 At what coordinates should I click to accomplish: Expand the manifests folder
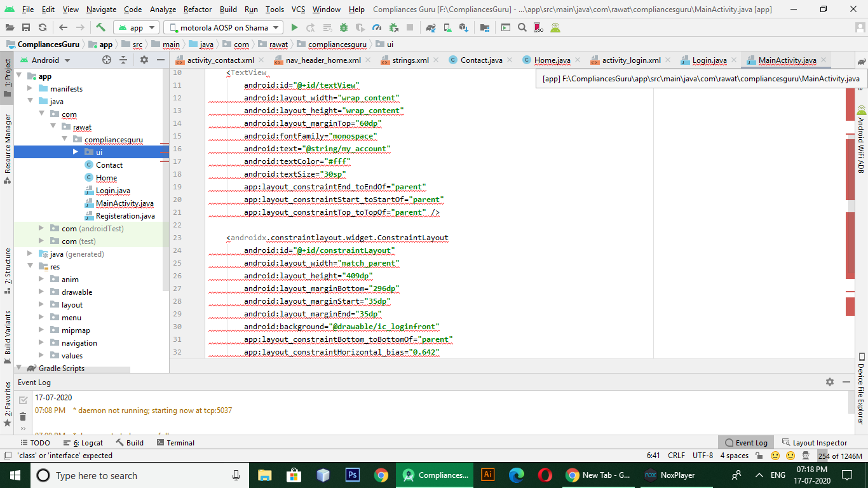point(30,88)
